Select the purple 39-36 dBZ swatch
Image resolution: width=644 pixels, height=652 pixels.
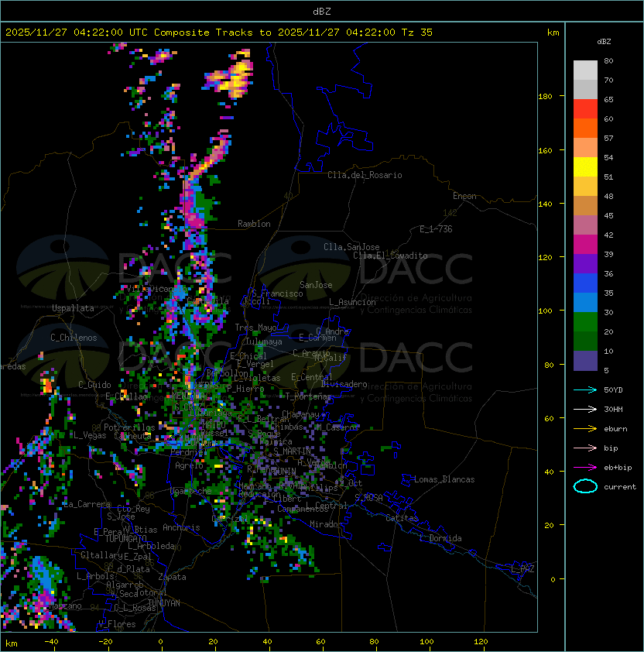pos(585,263)
